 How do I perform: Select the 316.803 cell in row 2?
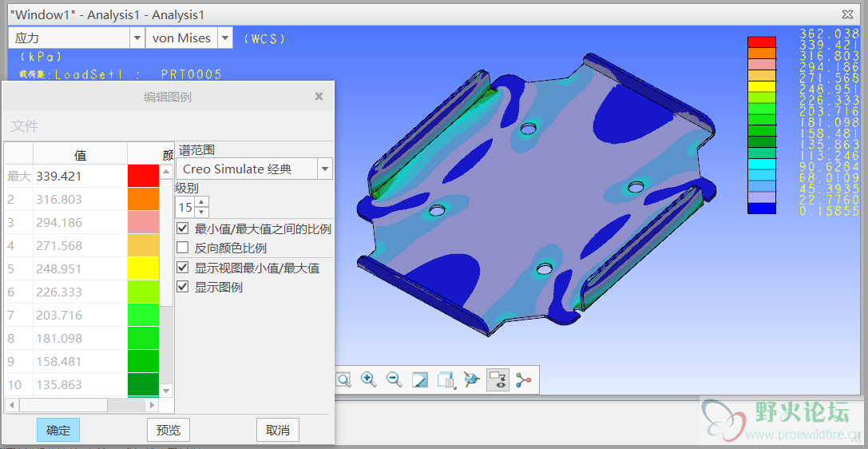[x=81, y=199]
